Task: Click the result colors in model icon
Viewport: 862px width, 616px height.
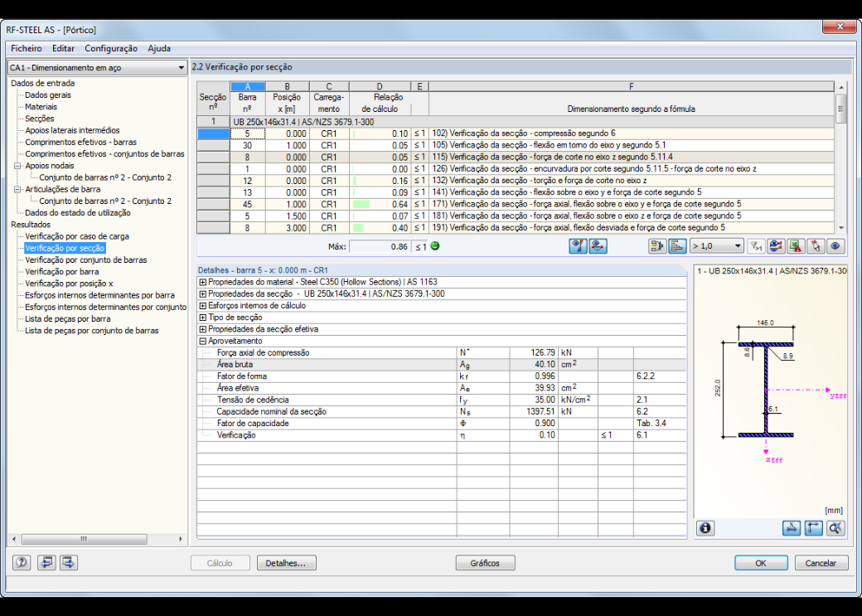Action: pyautogui.click(x=776, y=246)
